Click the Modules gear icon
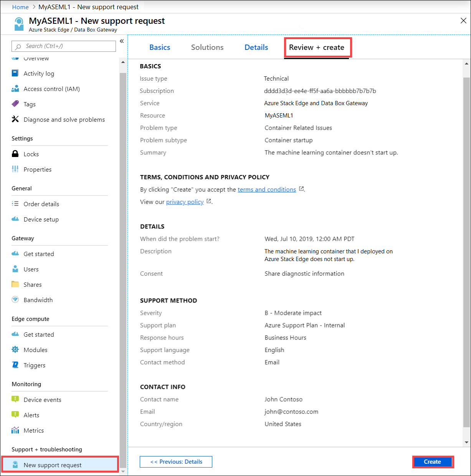This screenshot has width=471, height=476. (15, 349)
